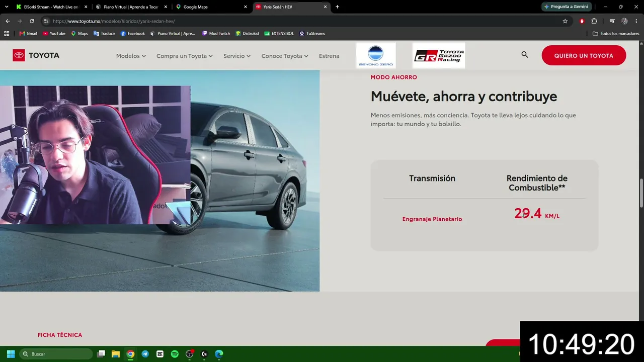Click the page vertical scrollbar thumb
644x362 pixels.
[x=641, y=193]
